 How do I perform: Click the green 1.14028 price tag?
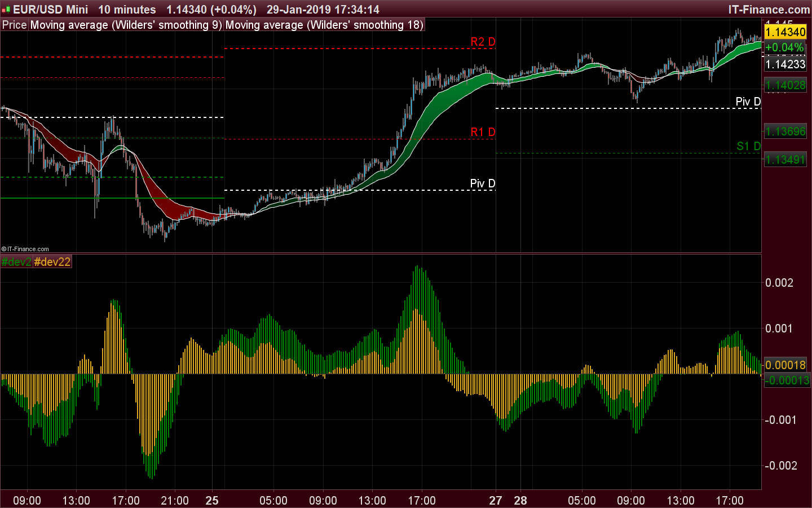click(785, 85)
